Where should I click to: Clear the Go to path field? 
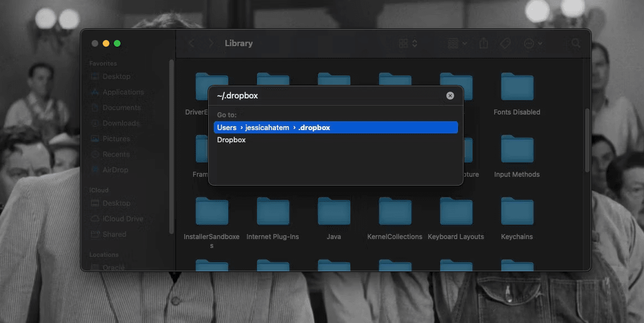click(x=450, y=96)
